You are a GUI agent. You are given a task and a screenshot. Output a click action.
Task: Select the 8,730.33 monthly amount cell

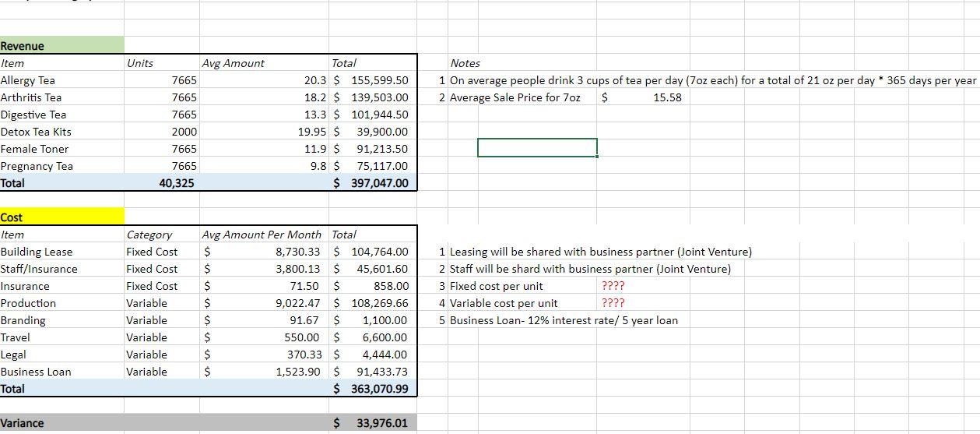[265, 252]
